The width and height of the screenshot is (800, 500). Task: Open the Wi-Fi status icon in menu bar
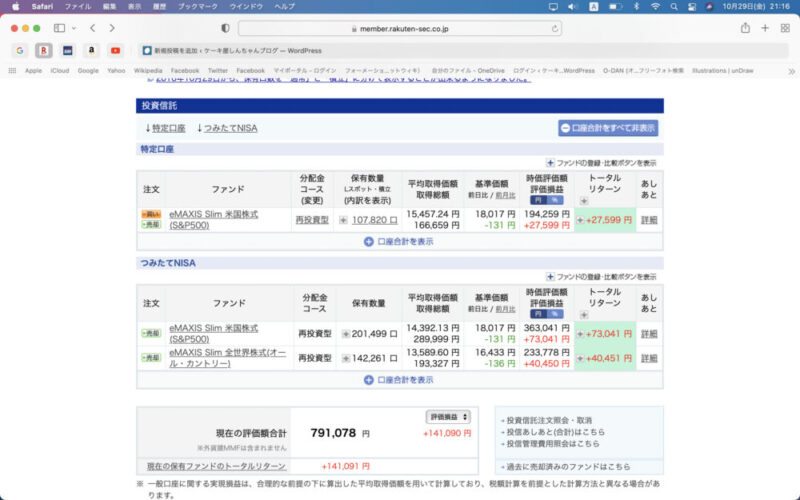[x=655, y=7]
